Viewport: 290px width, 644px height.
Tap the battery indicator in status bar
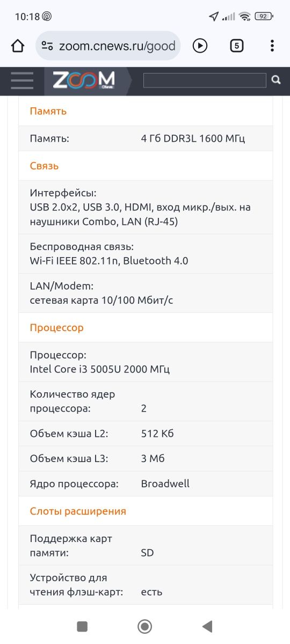pyautogui.click(x=263, y=17)
